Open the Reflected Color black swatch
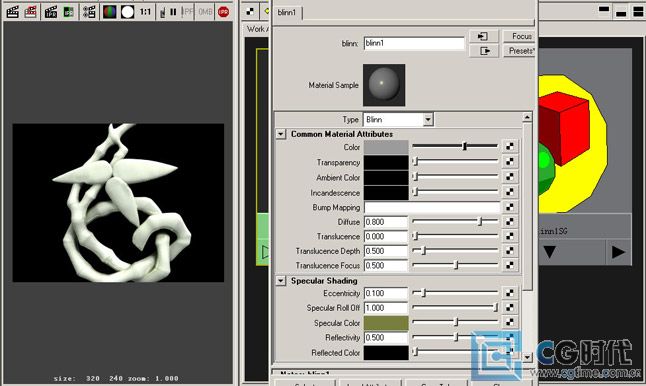 point(386,353)
